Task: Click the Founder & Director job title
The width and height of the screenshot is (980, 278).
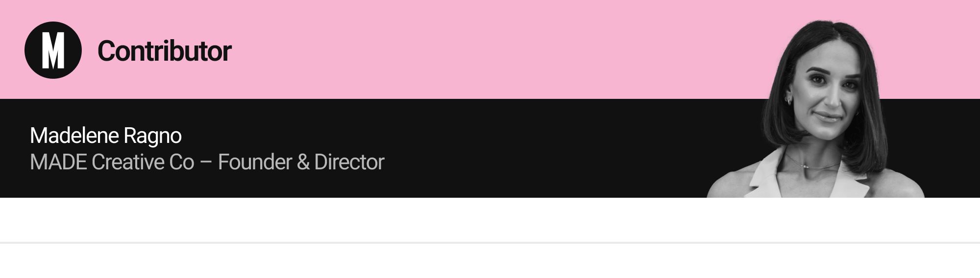Action: click(x=301, y=162)
